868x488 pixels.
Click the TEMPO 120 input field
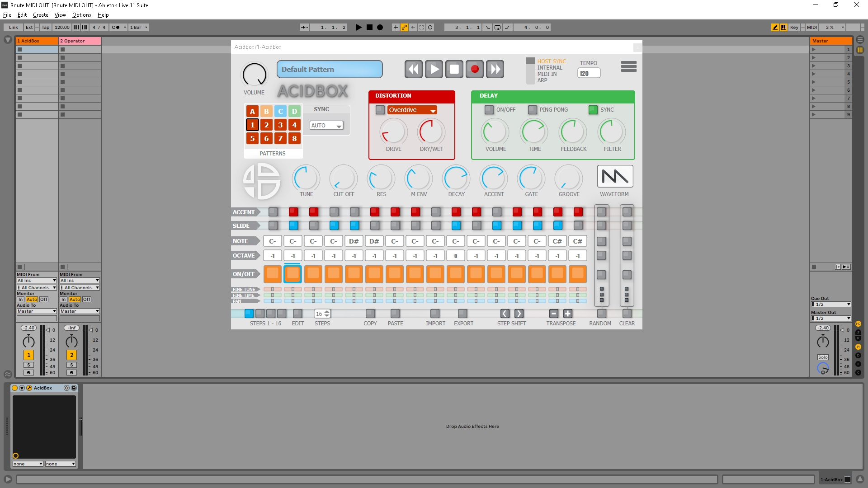589,73
